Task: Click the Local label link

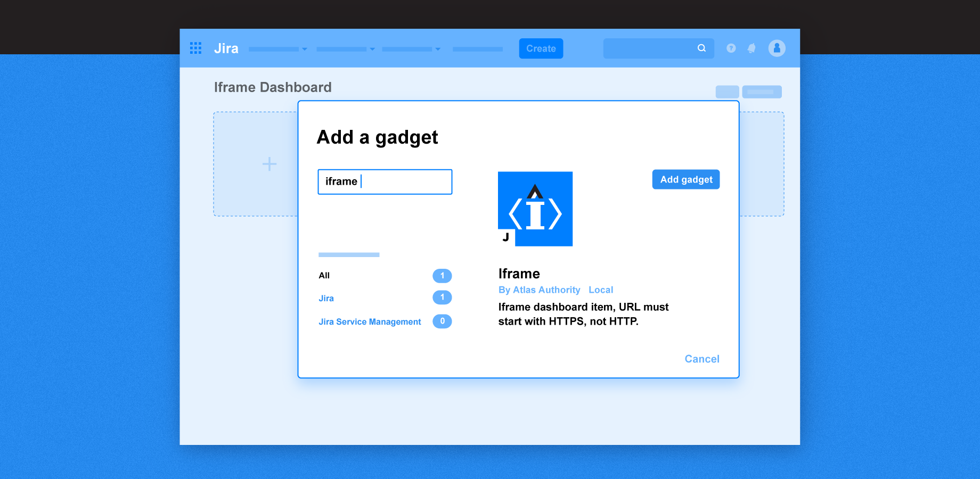Action: [x=601, y=290]
